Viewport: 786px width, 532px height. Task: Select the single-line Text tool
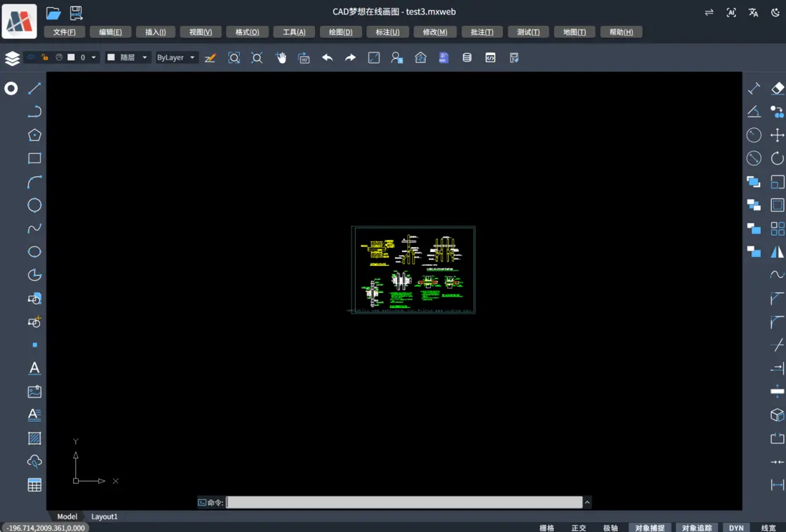(34, 368)
